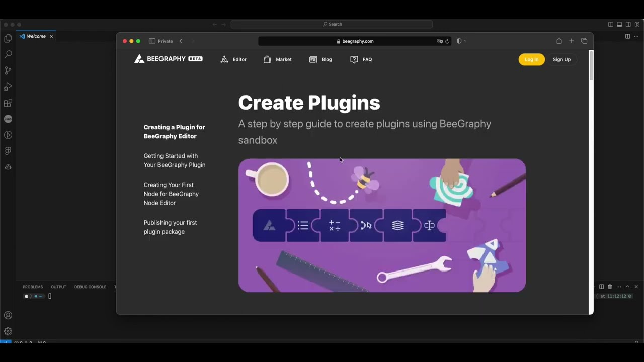This screenshot has height=362, width=644.
Task: Open Creating Your First Node link
Action: pyautogui.click(x=171, y=194)
